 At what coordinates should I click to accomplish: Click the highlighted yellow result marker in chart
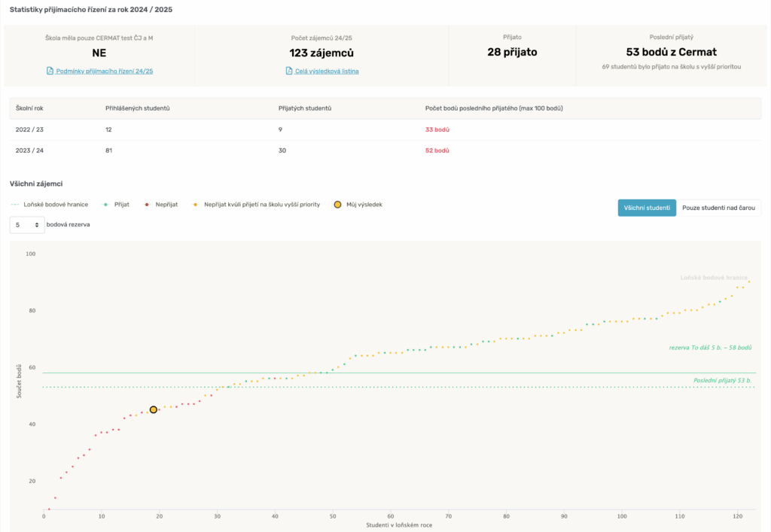(154, 409)
